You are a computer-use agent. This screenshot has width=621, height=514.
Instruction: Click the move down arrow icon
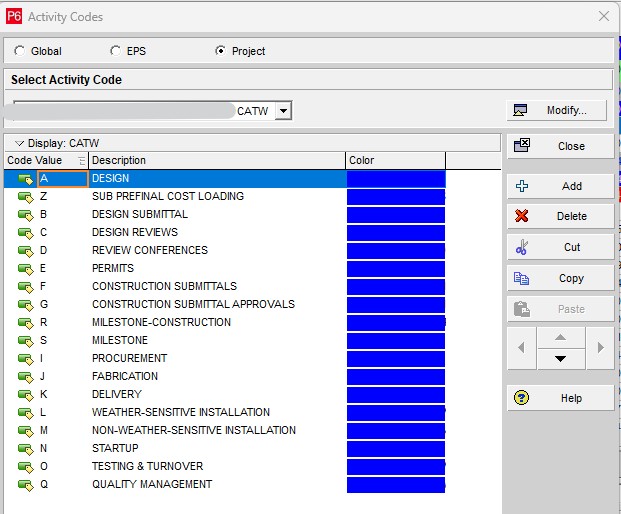click(x=561, y=358)
